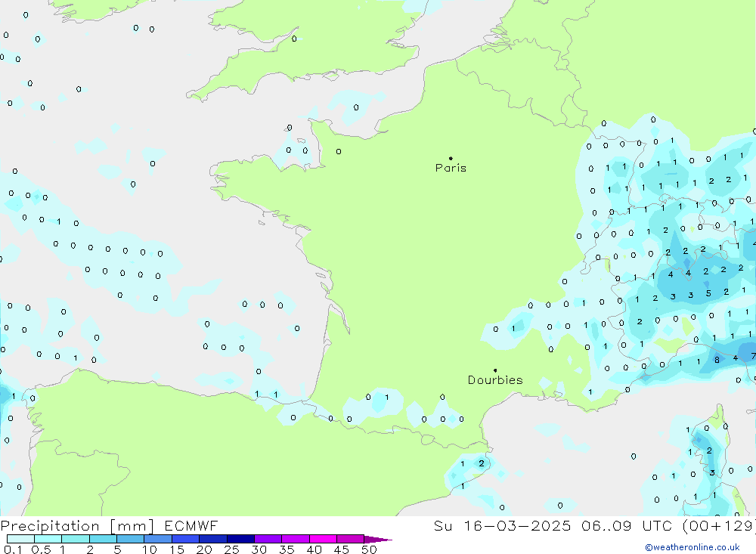
Task: Pick the 1–2 mm legend swatch
Action: [75, 539]
